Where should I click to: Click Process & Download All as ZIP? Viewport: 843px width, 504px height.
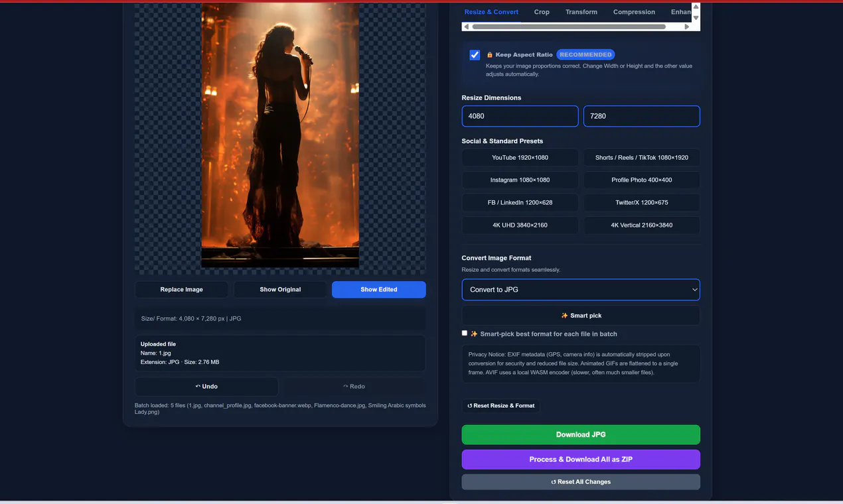[x=581, y=460]
